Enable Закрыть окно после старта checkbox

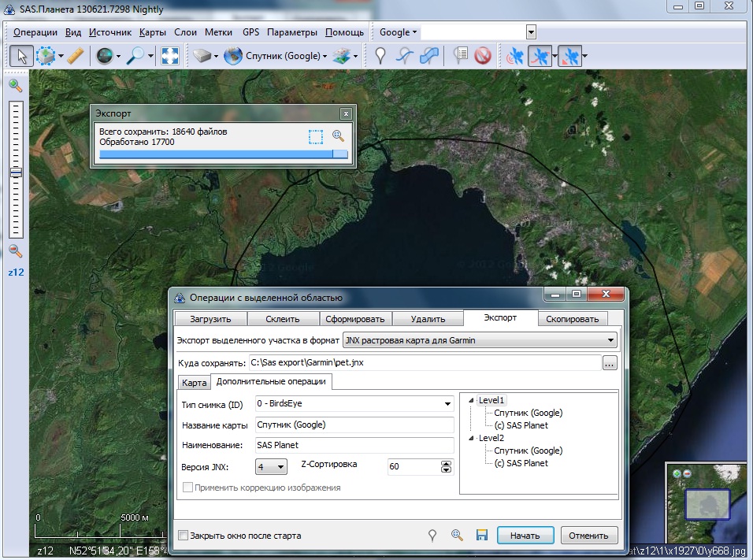pyautogui.click(x=184, y=536)
